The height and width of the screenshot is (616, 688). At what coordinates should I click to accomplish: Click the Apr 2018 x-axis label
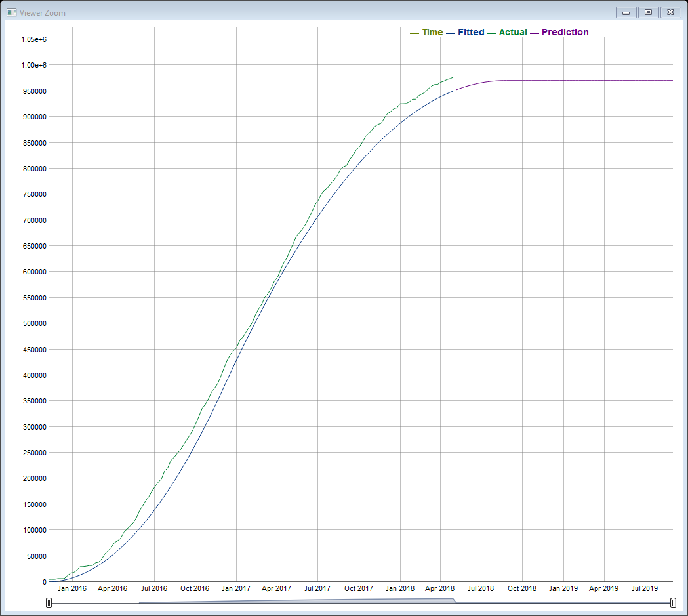coord(440,589)
